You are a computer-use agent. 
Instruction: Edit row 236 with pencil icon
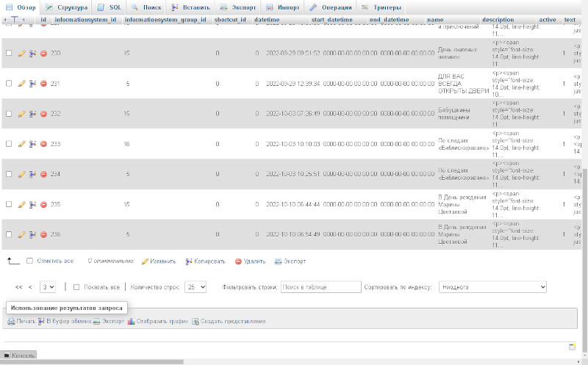click(x=22, y=234)
